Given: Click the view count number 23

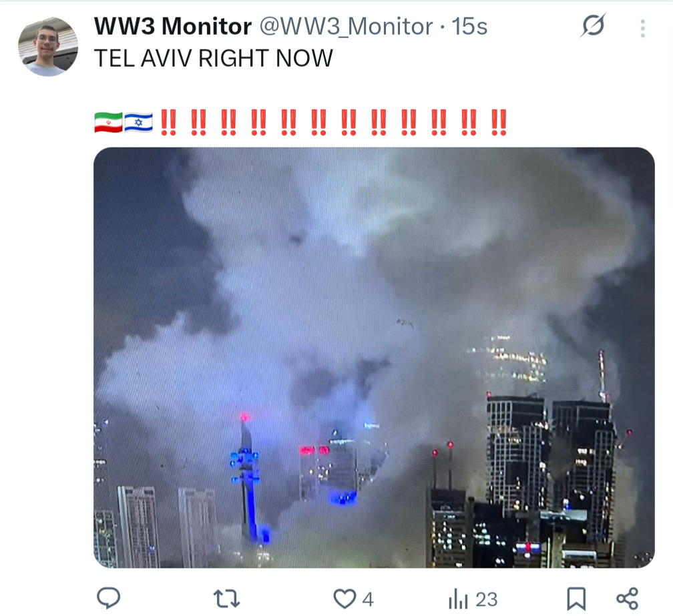Looking at the screenshot, I should pos(486,599).
